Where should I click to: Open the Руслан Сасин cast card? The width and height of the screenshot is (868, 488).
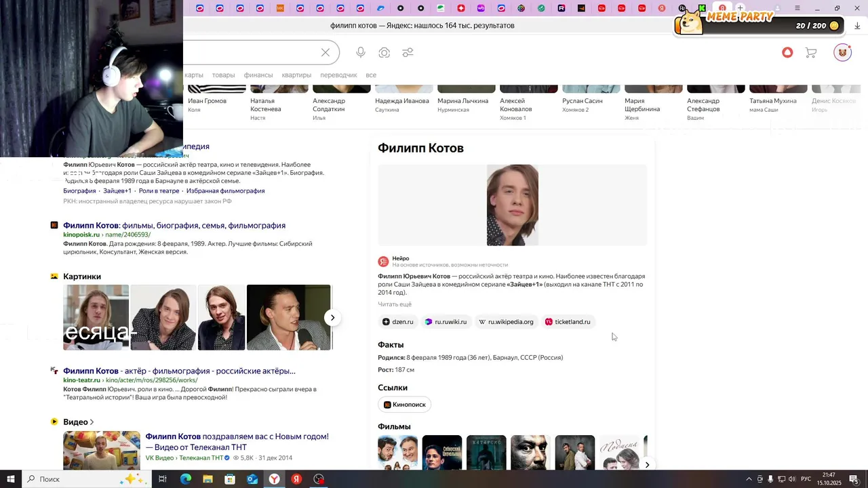(591, 98)
